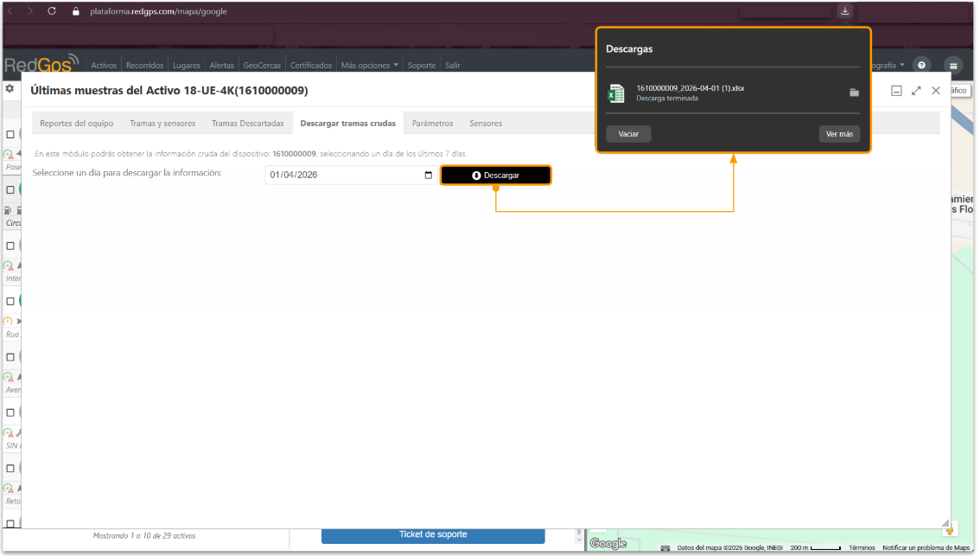
Task: Tick the checkbox above the 'Inter' asset row
Action: pyautogui.click(x=10, y=246)
